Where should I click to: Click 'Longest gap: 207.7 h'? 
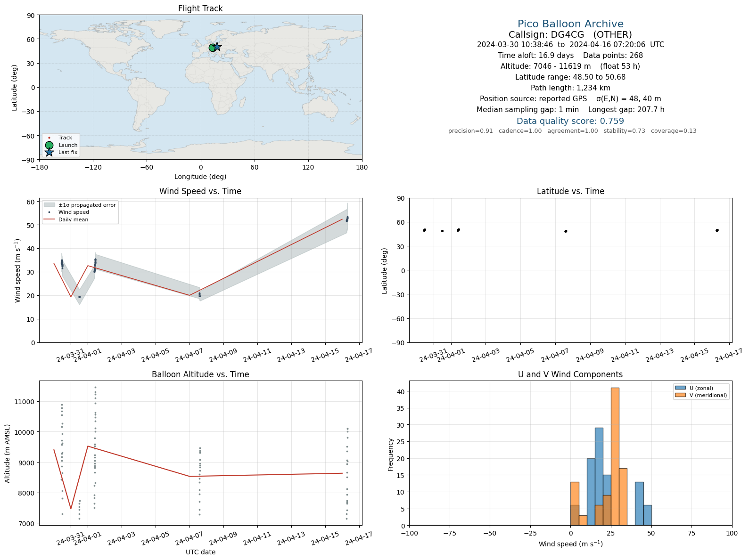point(626,110)
